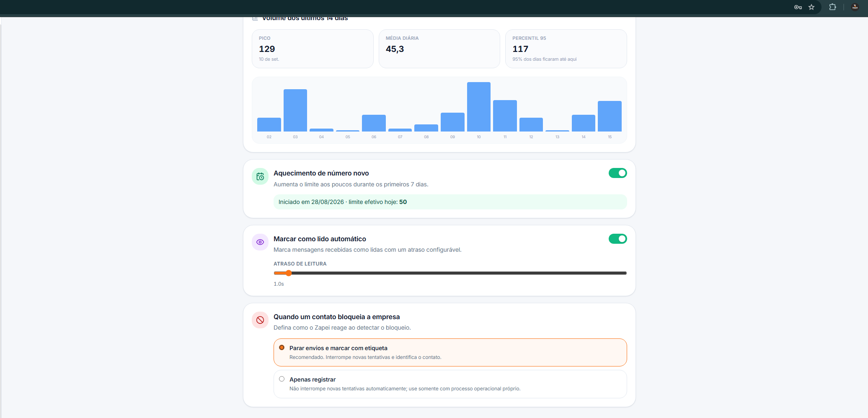This screenshot has width=868, height=418.
Task: Click '95% dos dias ficaram até aqui' caption
Action: click(545, 59)
